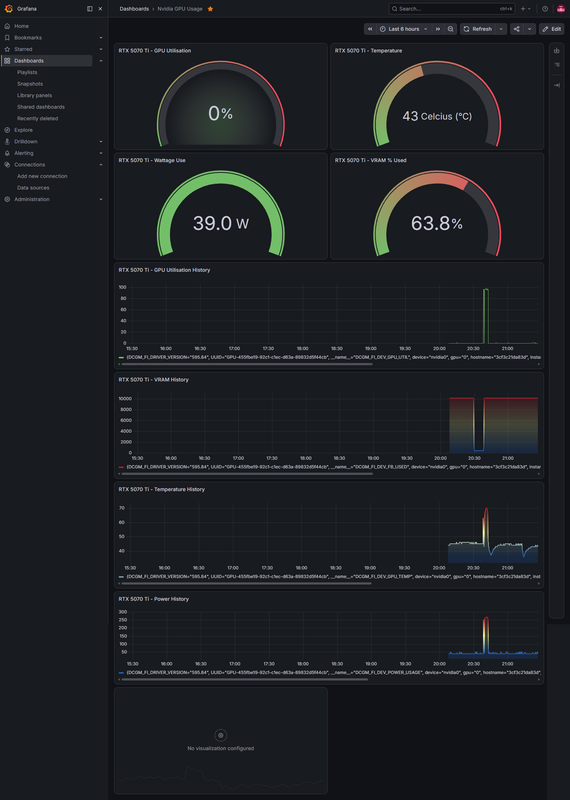Expand the Starred section chevron

tap(101, 49)
